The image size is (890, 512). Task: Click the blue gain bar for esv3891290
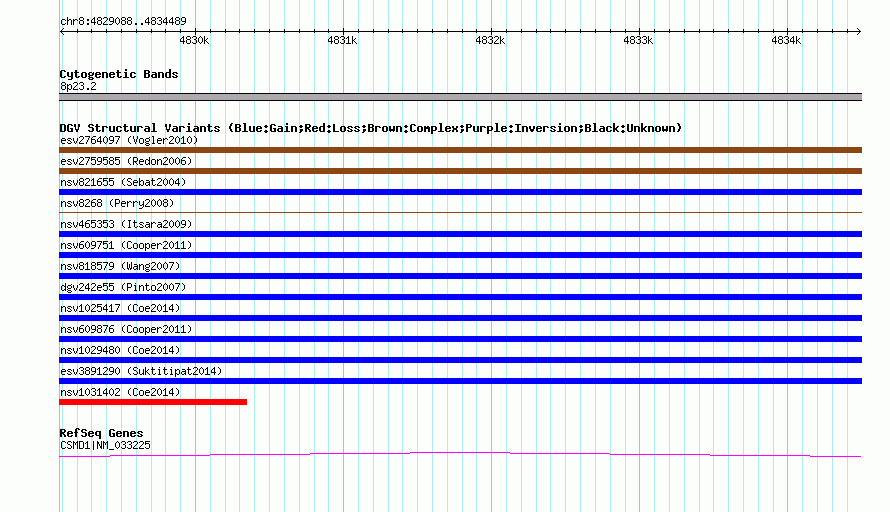(460, 381)
